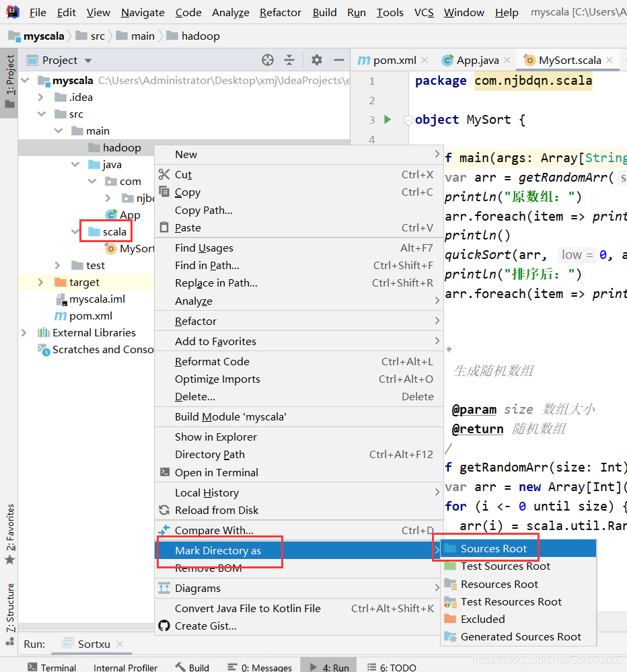This screenshot has height=672, width=627.
Task: Click the Sources Root blue folder icon
Action: click(450, 548)
